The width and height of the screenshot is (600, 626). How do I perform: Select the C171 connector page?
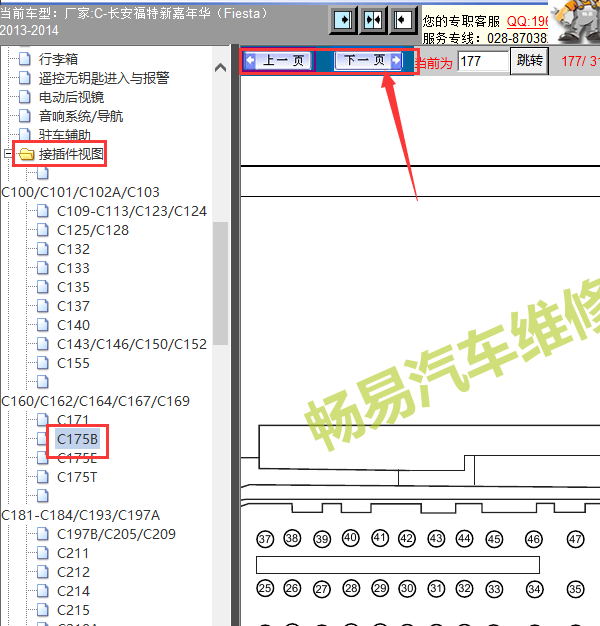[73, 419]
